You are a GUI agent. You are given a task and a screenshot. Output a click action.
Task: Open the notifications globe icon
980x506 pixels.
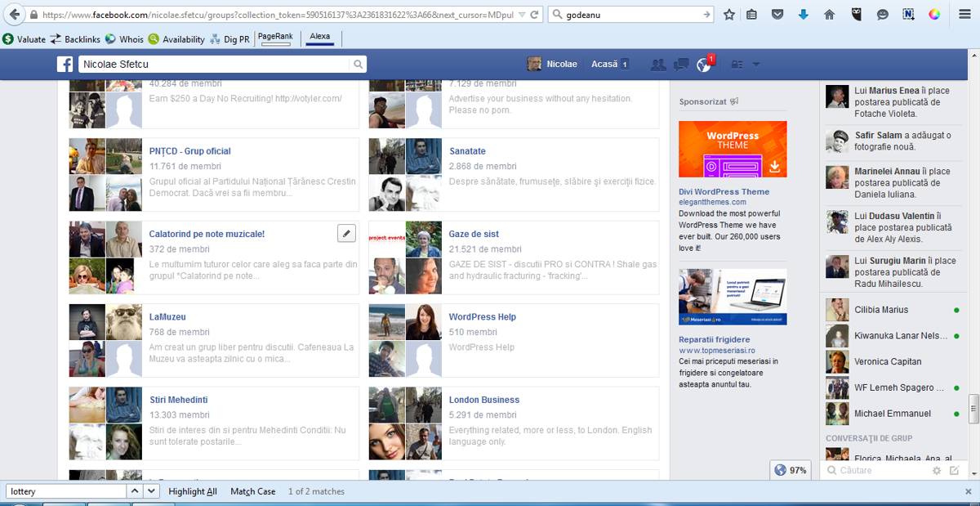pos(704,65)
